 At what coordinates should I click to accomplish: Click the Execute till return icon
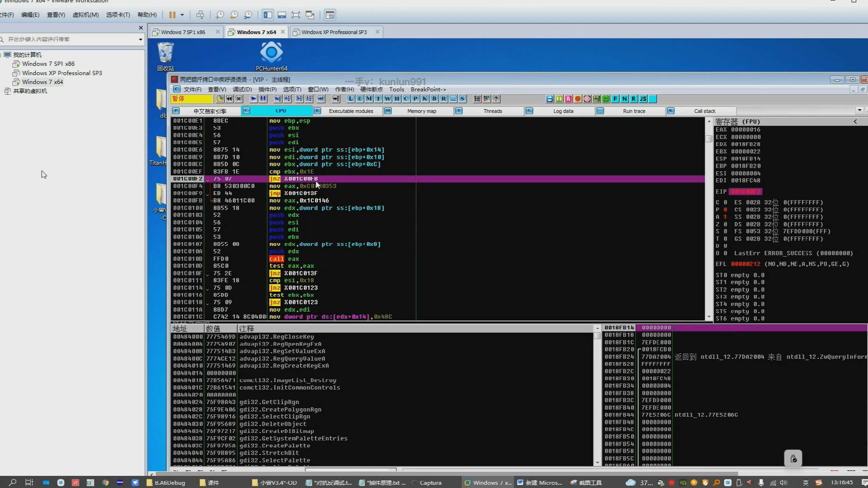tap(321, 99)
